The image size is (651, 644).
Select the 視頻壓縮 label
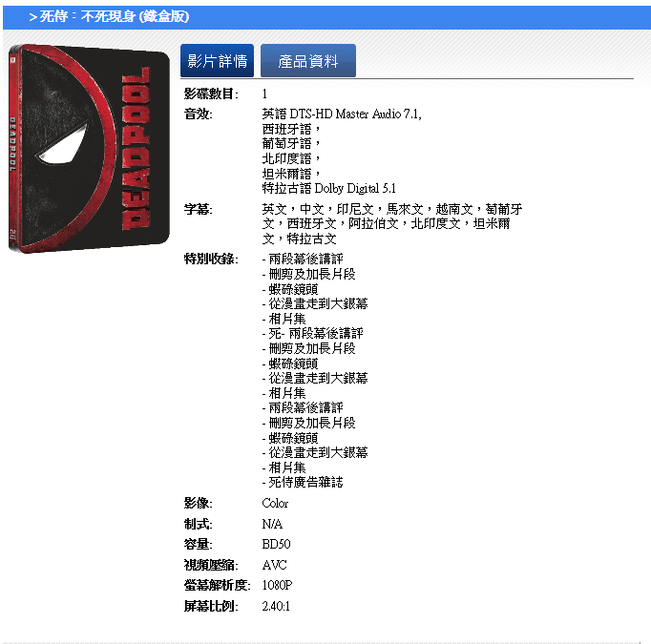[211, 565]
